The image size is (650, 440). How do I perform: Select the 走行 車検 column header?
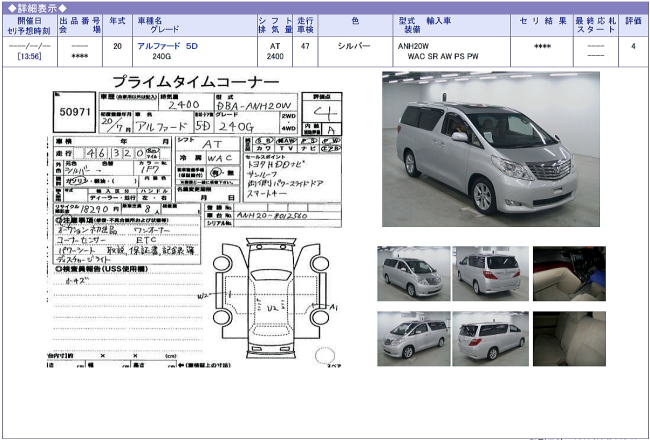tap(305, 25)
